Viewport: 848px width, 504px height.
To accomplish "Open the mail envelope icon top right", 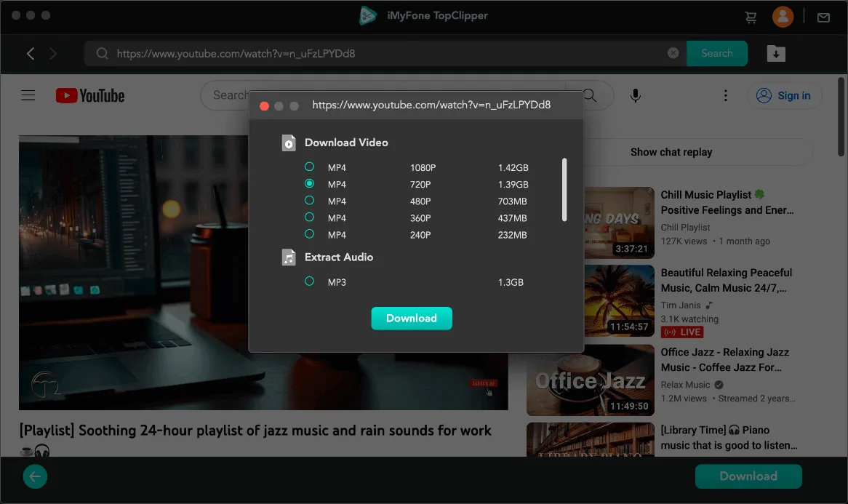I will click(823, 16).
